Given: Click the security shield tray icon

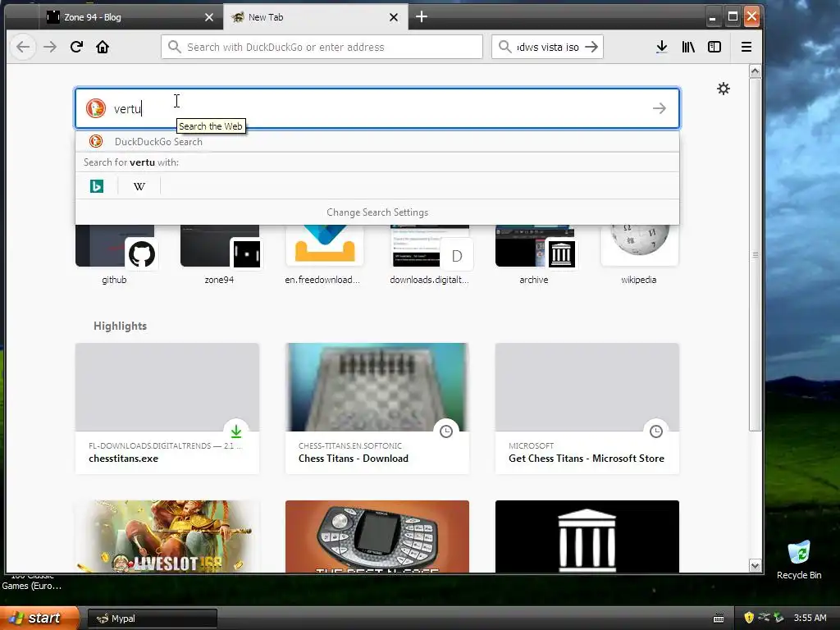Looking at the screenshot, I should pyautogui.click(x=749, y=618).
